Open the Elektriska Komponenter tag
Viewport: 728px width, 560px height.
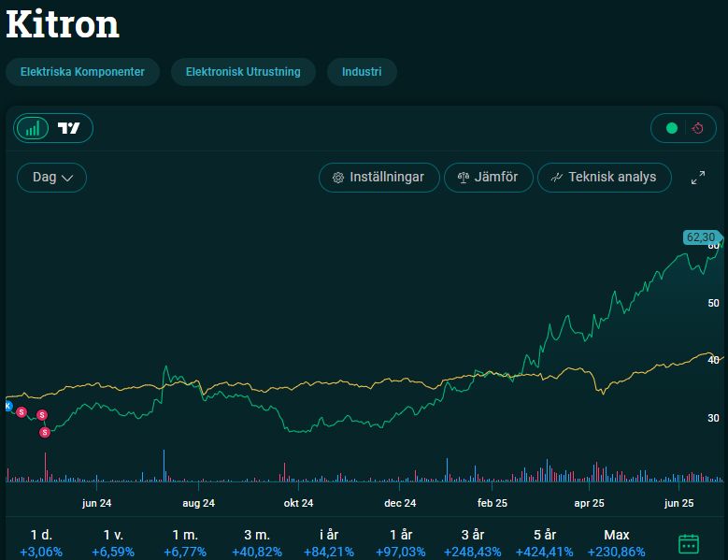(x=82, y=72)
